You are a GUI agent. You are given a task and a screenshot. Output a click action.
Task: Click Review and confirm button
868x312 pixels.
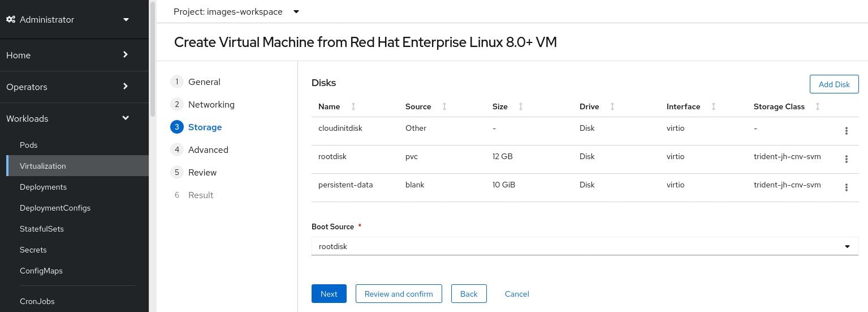399,294
